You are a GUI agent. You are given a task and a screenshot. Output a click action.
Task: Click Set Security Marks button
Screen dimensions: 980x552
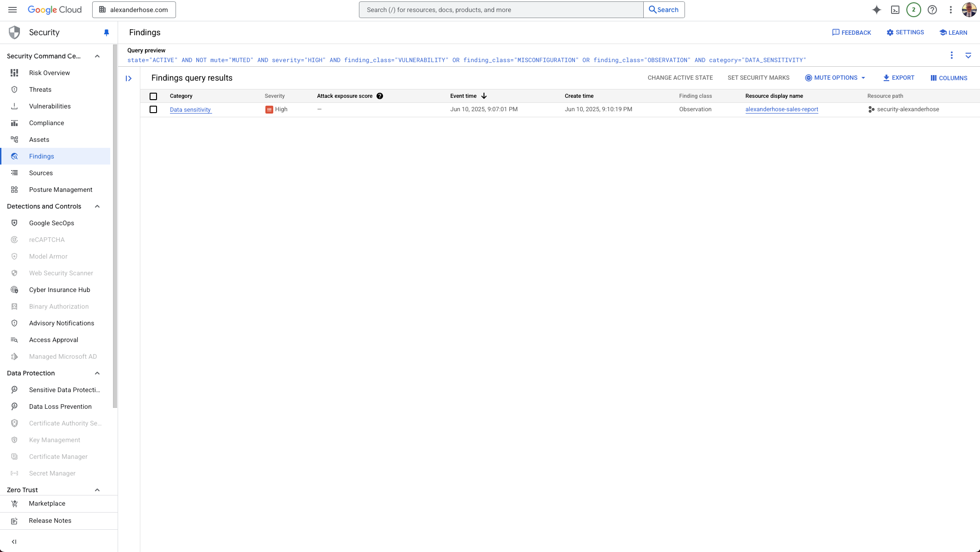pos(758,78)
